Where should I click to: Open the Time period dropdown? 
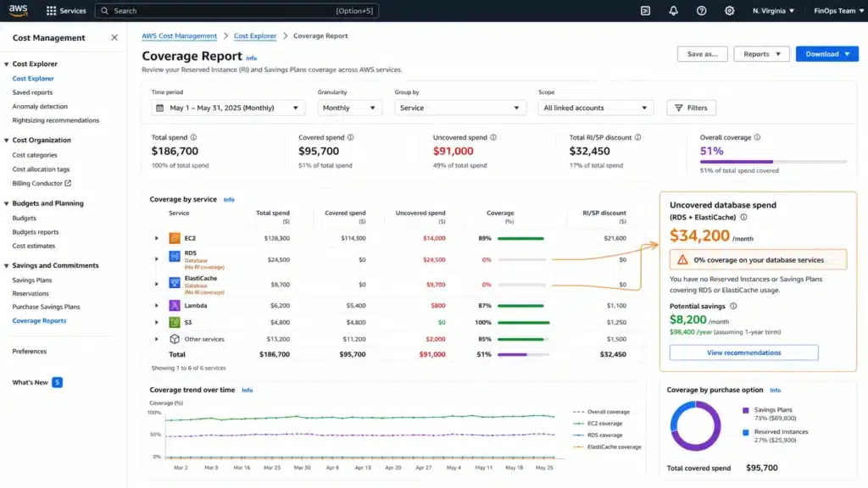click(228, 108)
